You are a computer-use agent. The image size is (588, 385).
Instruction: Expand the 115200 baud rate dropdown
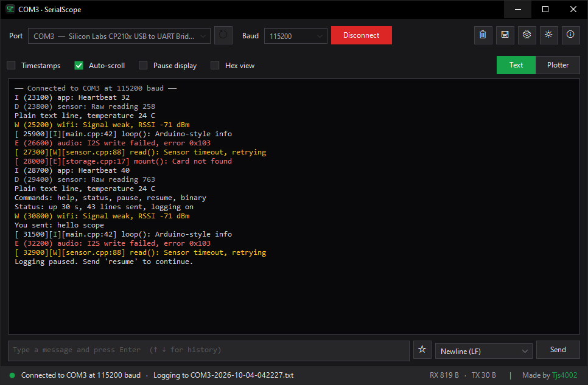(x=295, y=36)
